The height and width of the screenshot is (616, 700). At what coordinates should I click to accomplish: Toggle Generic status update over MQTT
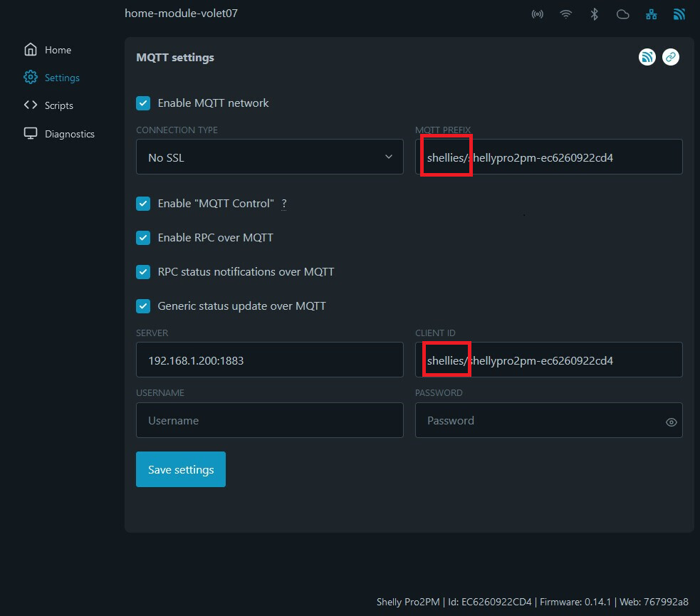143,306
